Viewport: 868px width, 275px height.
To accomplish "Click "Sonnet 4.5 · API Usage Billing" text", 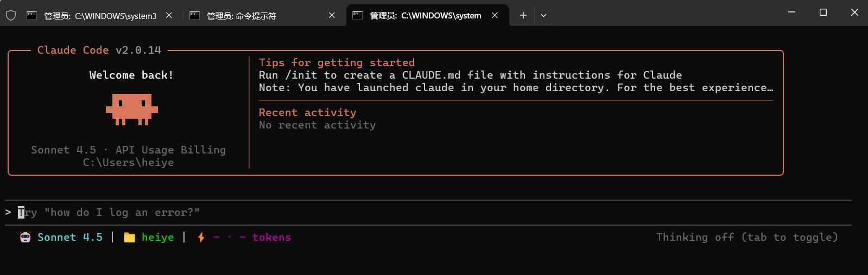I will point(128,150).
